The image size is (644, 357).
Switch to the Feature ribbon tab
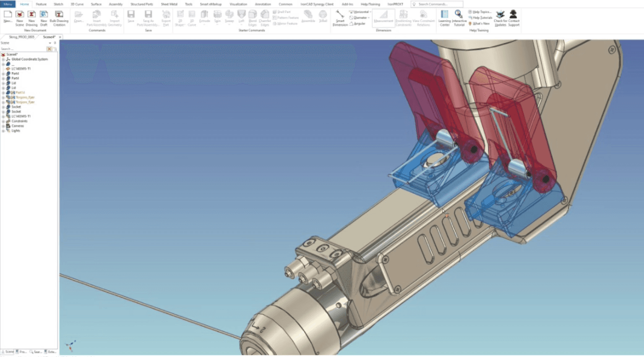pyautogui.click(x=41, y=4)
